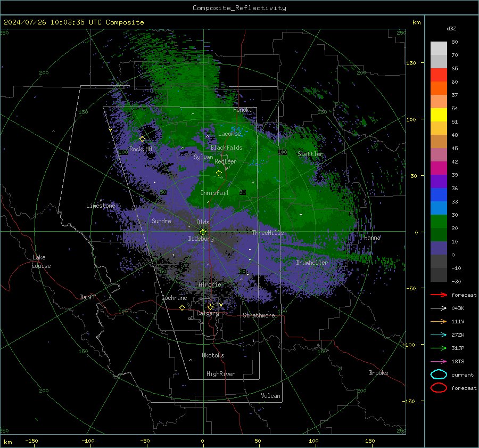Click the yellow diamond marker near Cochrane
Screen dimensions: 479x448
pyautogui.click(x=183, y=308)
